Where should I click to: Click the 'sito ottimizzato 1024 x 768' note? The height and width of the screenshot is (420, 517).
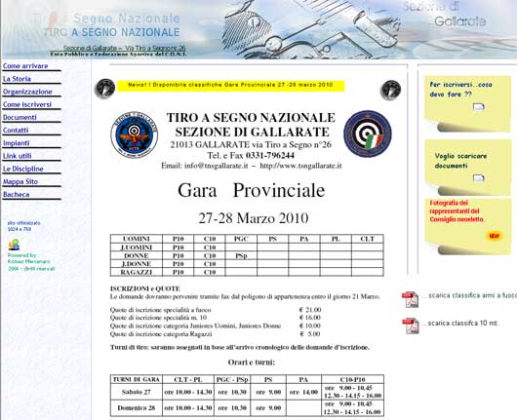point(23,226)
